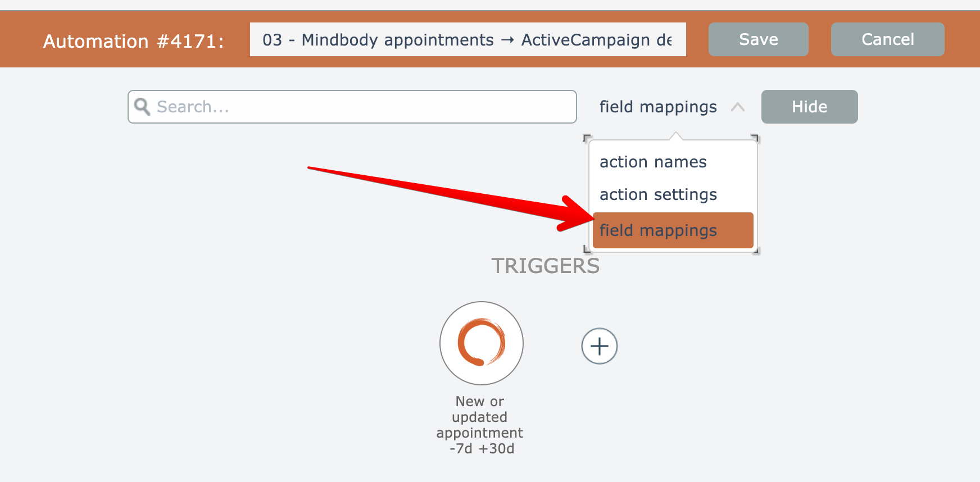Click the dropdown popup's top pointer notch
Screen dimensions: 980x482
point(676,135)
